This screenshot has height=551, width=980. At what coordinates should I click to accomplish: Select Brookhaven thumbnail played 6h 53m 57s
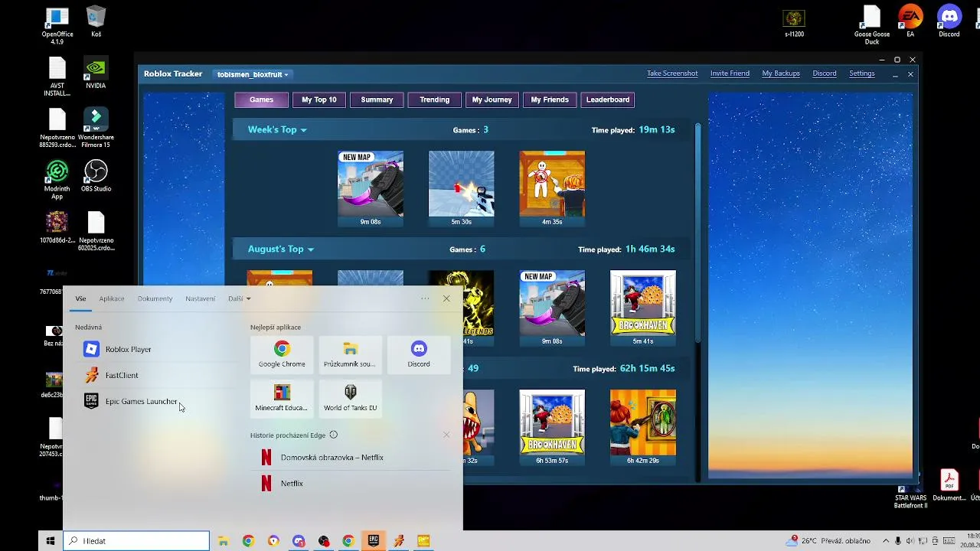[x=552, y=427]
